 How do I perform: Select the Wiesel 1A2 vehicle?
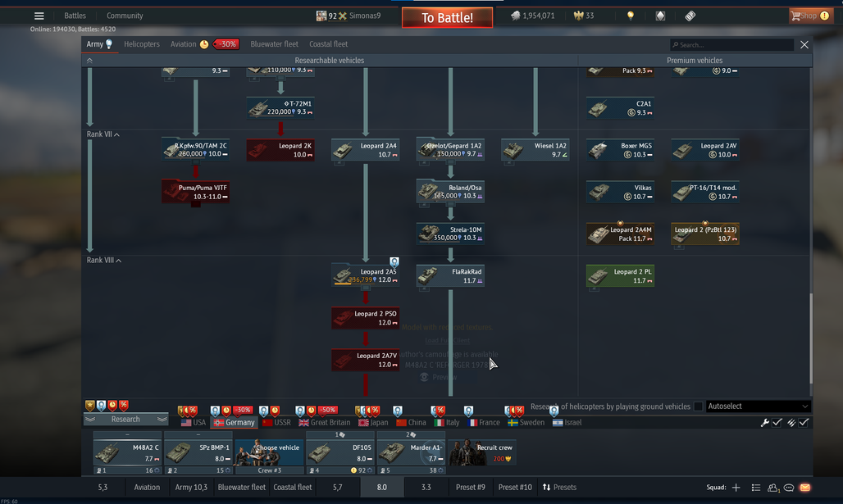point(535,150)
